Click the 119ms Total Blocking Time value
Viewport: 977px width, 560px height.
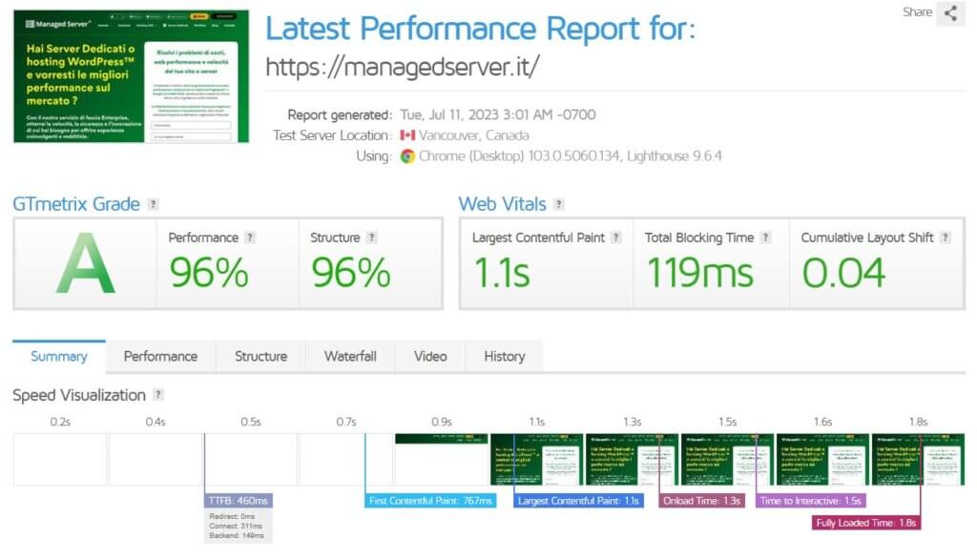pyautogui.click(x=700, y=273)
